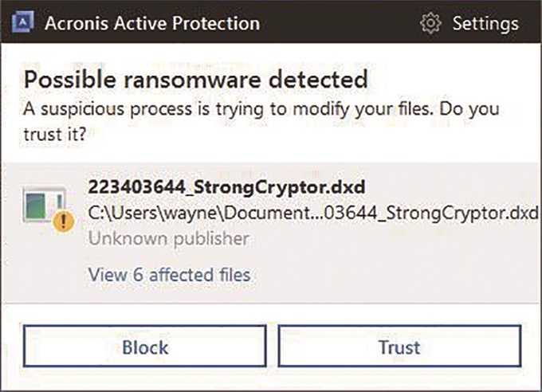
Task: Click the yellow warning exclamation badge
Action: [63, 221]
